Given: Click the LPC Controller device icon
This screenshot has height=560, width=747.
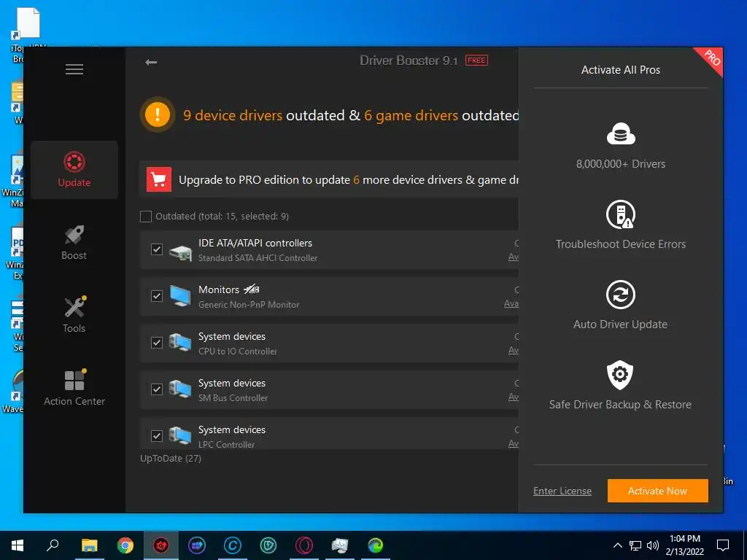Looking at the screenshot, I should click(181, 436).
